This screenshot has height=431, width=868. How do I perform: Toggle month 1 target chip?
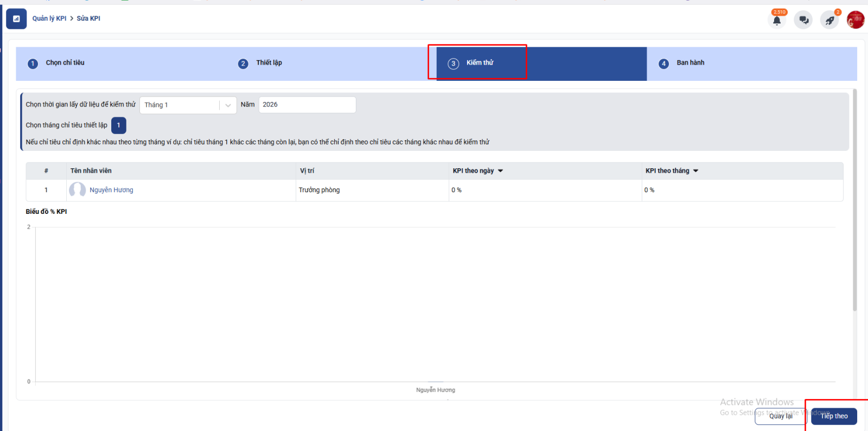point(118,125)
